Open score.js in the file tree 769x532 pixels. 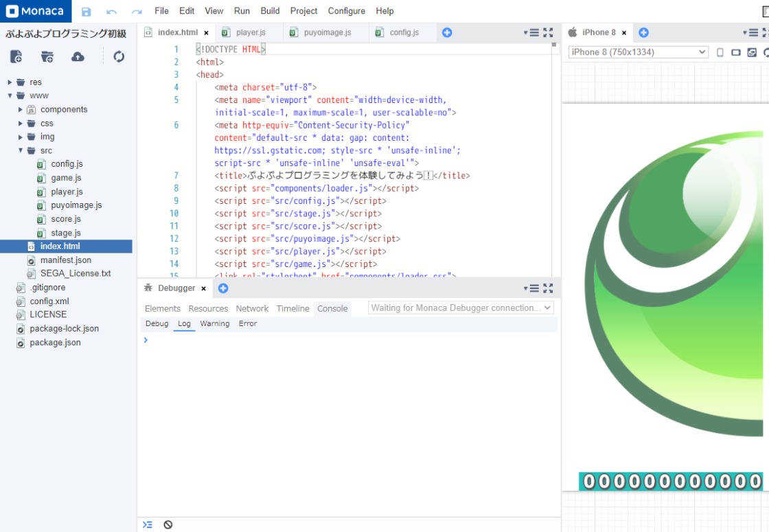coord(66,219)
